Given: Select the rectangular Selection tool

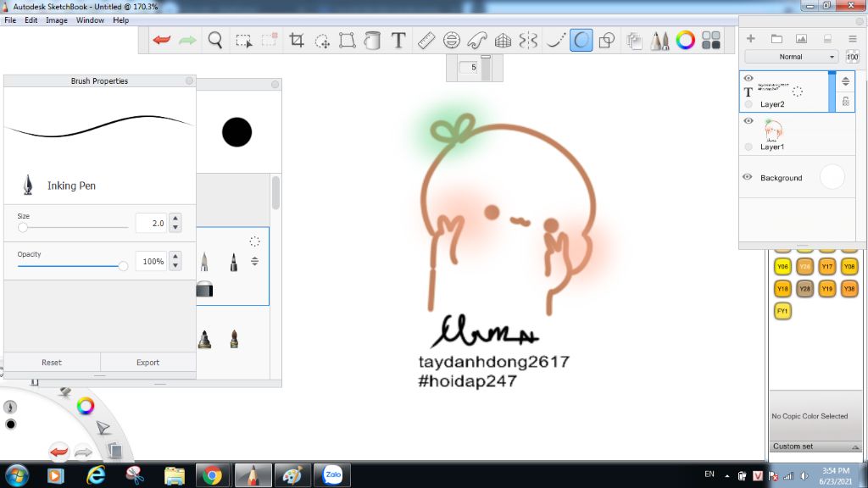Looking at the screenshot, I should (243, 41).
